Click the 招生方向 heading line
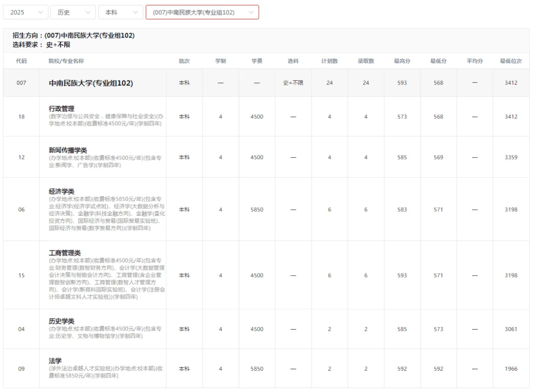Viewport: 535px width, 392px height. pos(73,36)
